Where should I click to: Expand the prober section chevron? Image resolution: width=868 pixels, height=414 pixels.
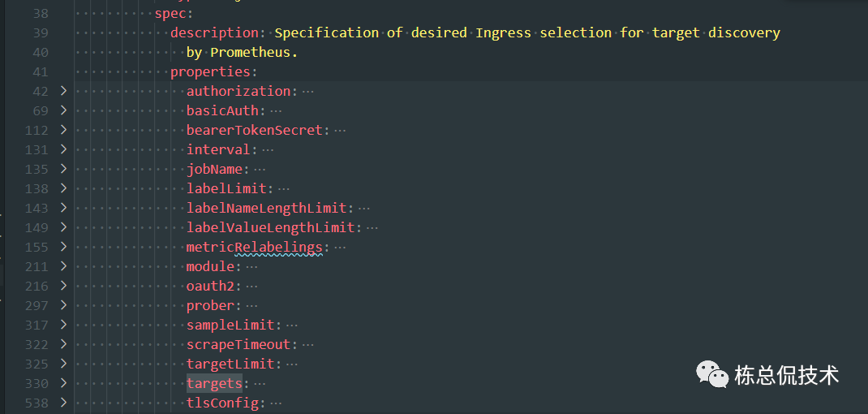62,305
